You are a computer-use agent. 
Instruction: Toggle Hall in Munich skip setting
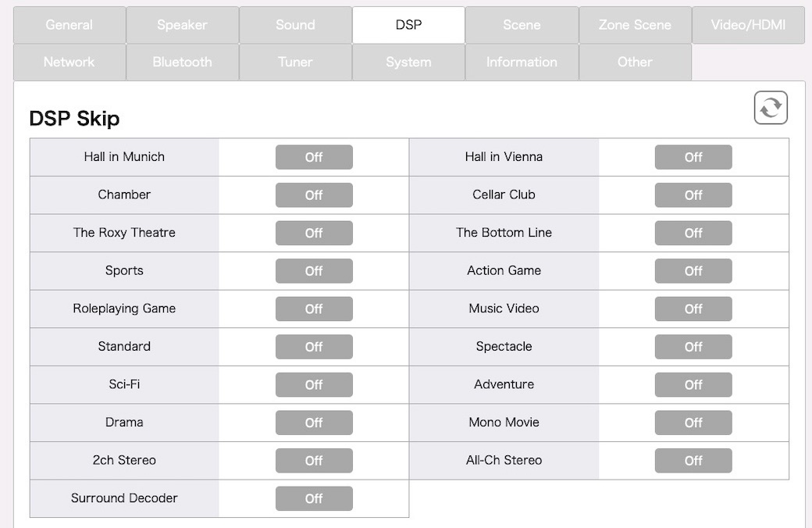[314, 157]
